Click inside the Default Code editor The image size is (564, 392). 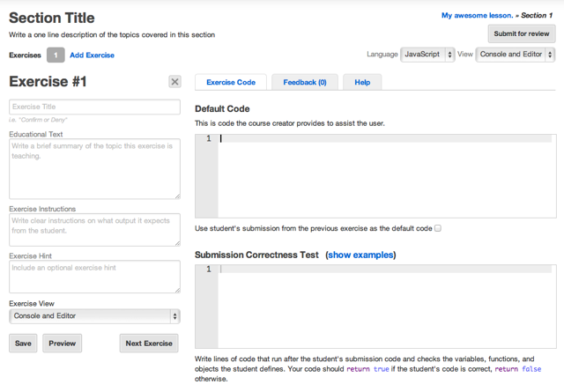(386, 176)
